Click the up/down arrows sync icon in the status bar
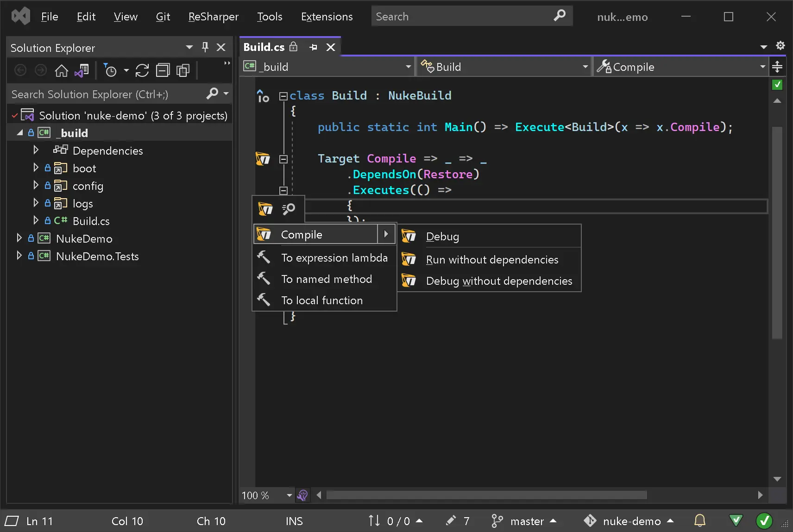The image size is (793, 532). 374,521
